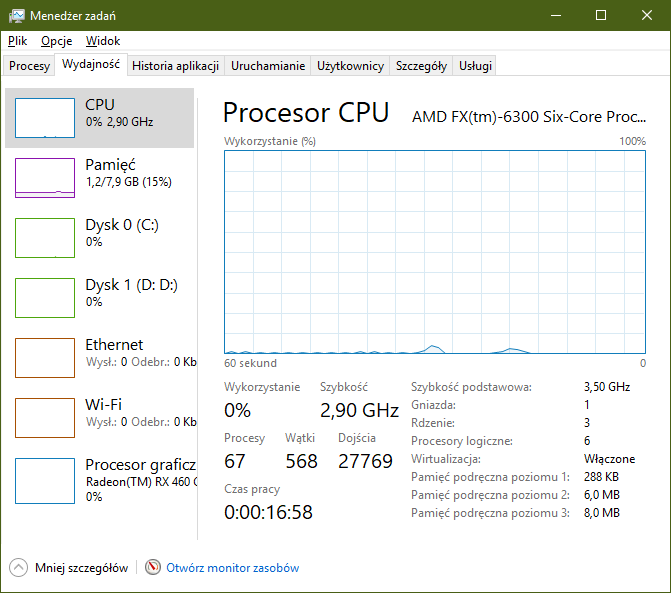Collapse view with Mniej szczegółów chevron
Viewport: 671px width, 593px height.
pos(19,567)
